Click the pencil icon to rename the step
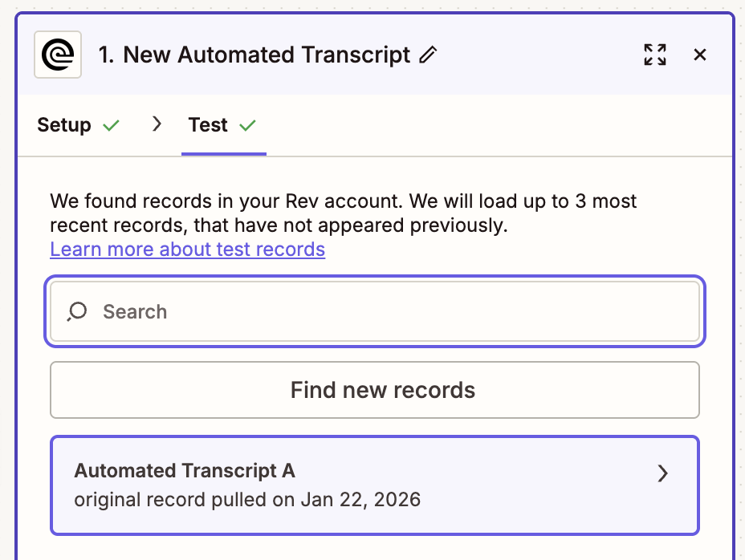The image size is (745, 560). (x=428, y=55)
